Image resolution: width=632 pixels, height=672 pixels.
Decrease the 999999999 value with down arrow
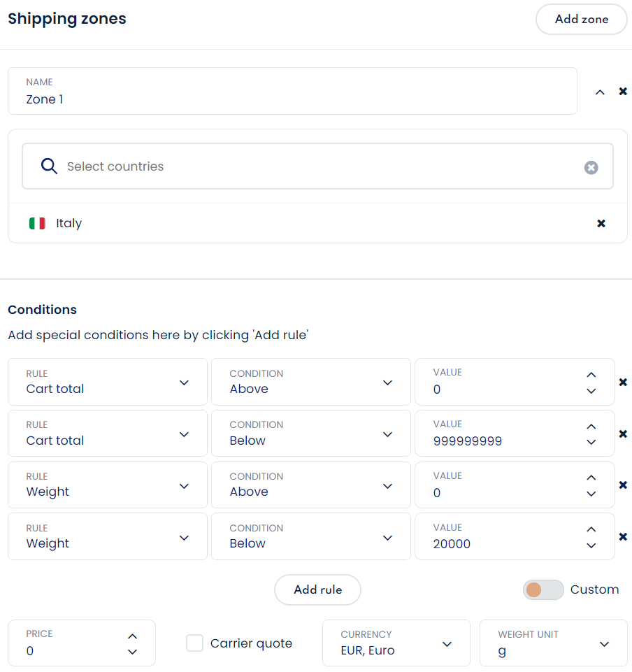[591, 442]
